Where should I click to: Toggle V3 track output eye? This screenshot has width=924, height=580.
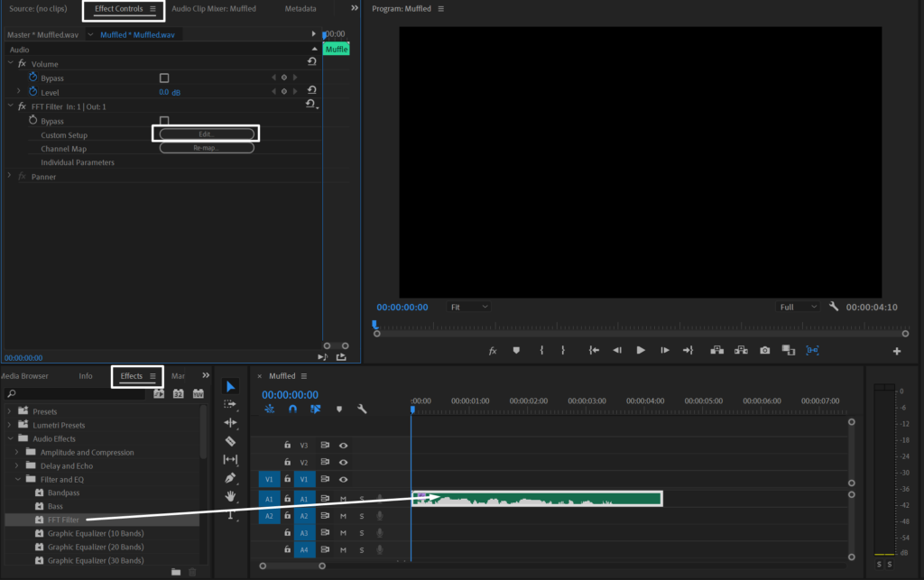pos(343,446)
